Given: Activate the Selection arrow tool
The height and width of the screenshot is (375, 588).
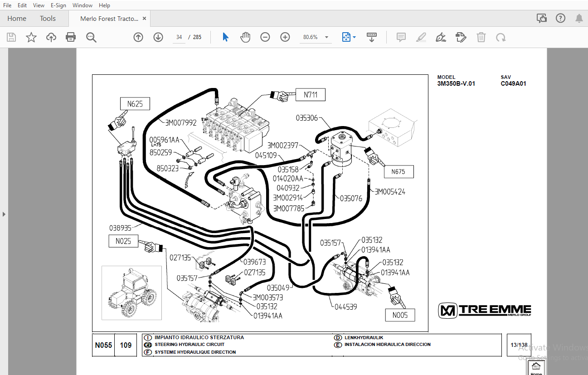Looking at the screenshot, I should (x=225, y=37).
